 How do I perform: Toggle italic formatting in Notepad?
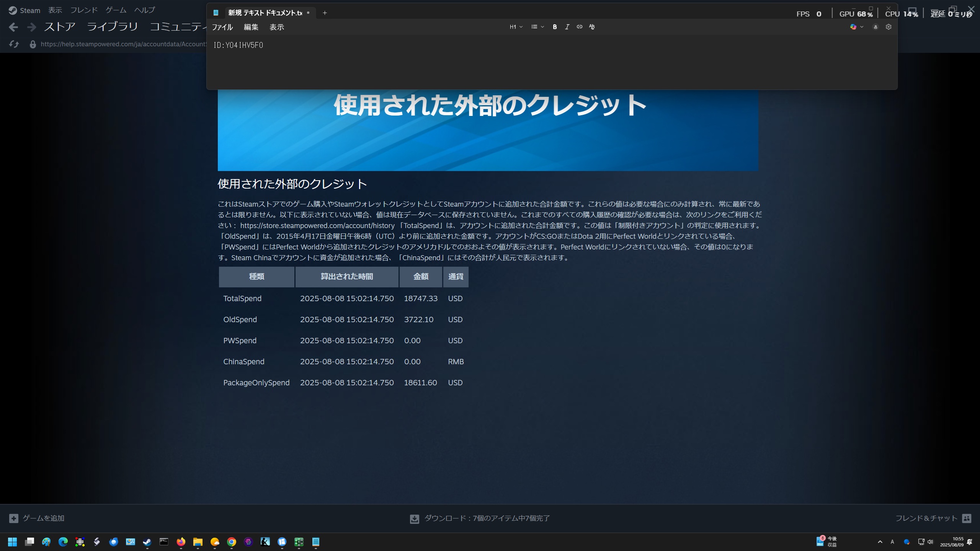coord(567,27)
